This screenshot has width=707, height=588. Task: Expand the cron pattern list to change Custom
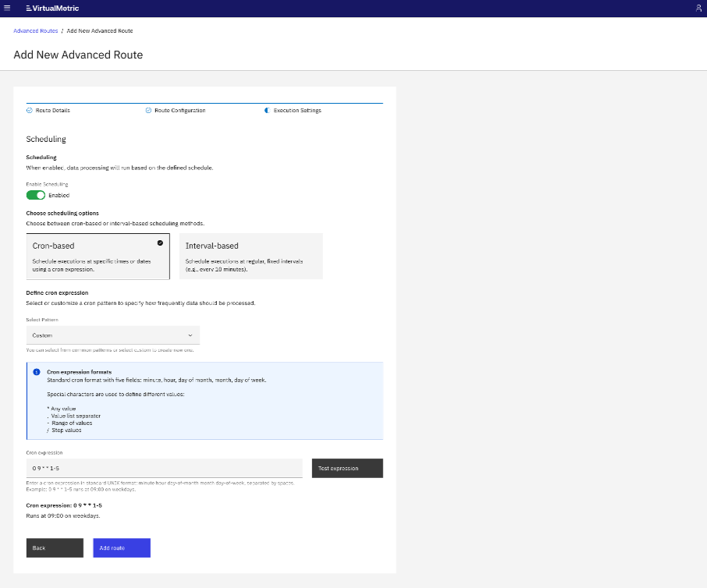tap(112, 334)
